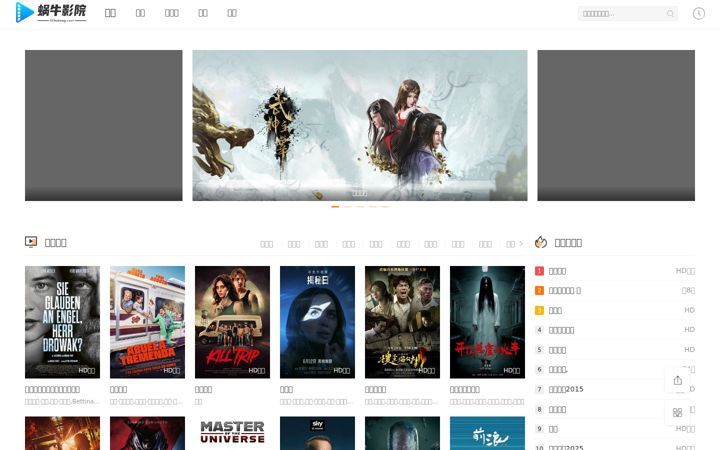This screenshot has height=450, width=720.
Task: Click the episode-8 label on the rank 2 row
Action: [688, 290]
